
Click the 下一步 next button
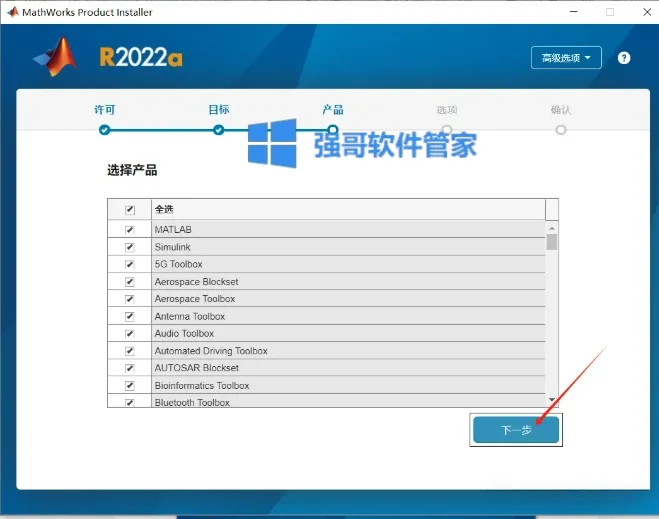516,429
